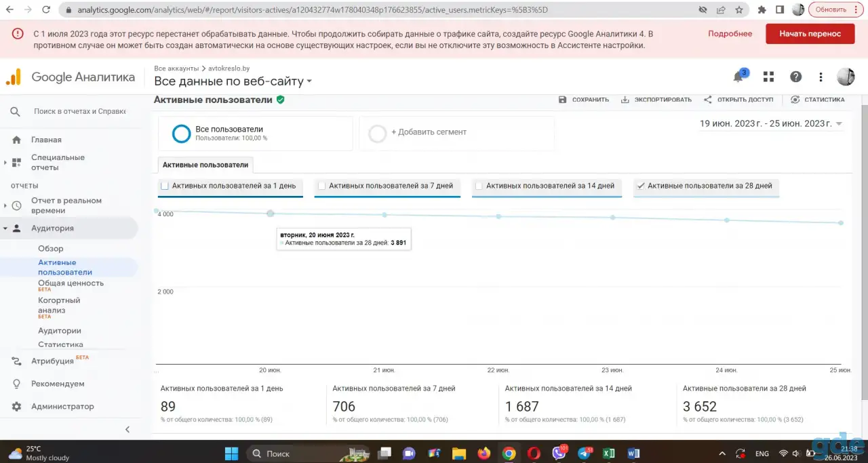This screenshot has width=868, height=463.
Task: Open File Explorer from the taskbar
Action: 458,454
